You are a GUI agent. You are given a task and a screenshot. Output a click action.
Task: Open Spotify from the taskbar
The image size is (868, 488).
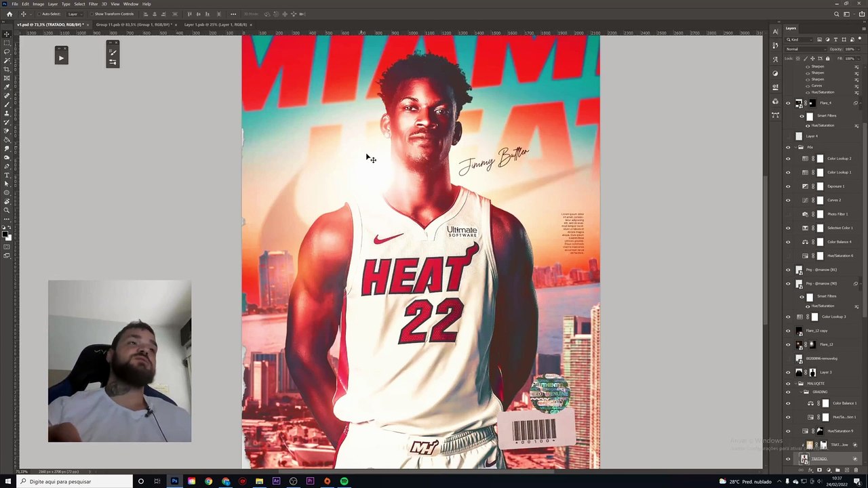(344, 482)
